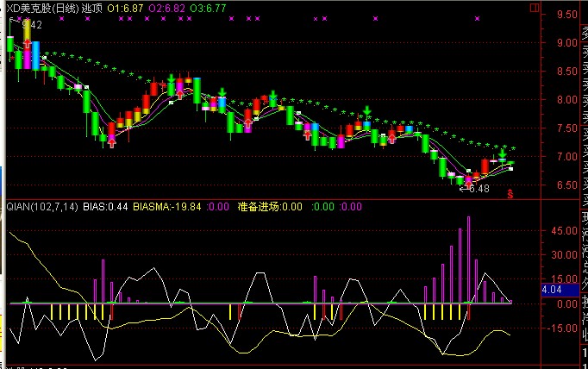This screenshot has height=369, width=588.
Task: Click the up arrow next to the 6.48 low
Action: tap(466, 183)
